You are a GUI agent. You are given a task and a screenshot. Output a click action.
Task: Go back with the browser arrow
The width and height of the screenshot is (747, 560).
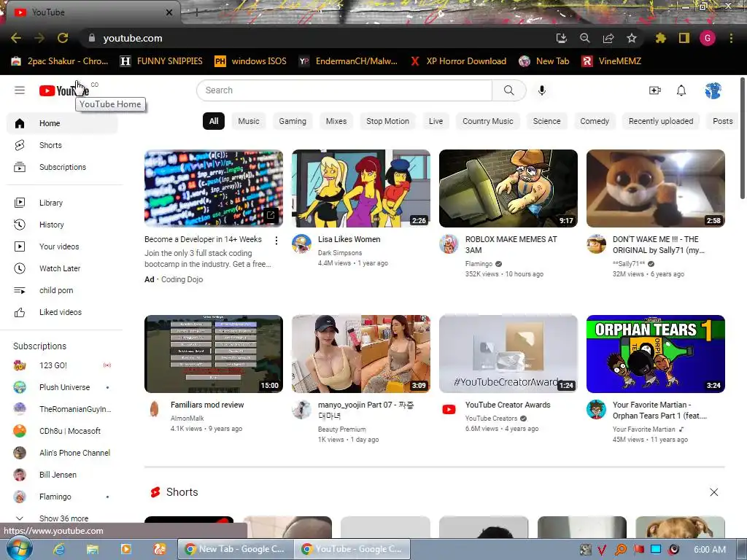[x=16, y=38]
